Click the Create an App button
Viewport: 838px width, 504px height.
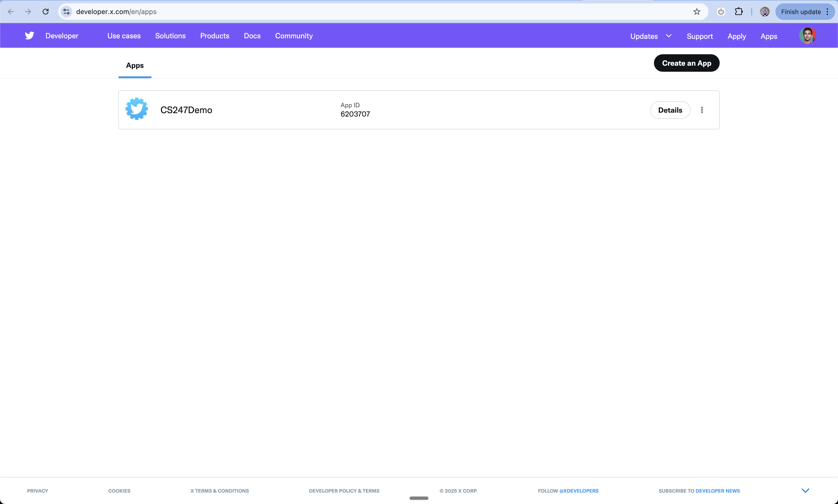click(686, 63)
